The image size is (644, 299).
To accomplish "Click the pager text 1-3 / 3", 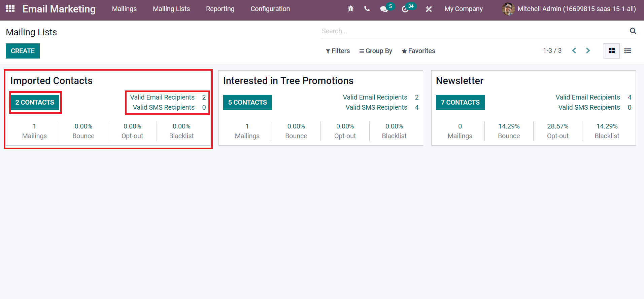I will [552, 50].
